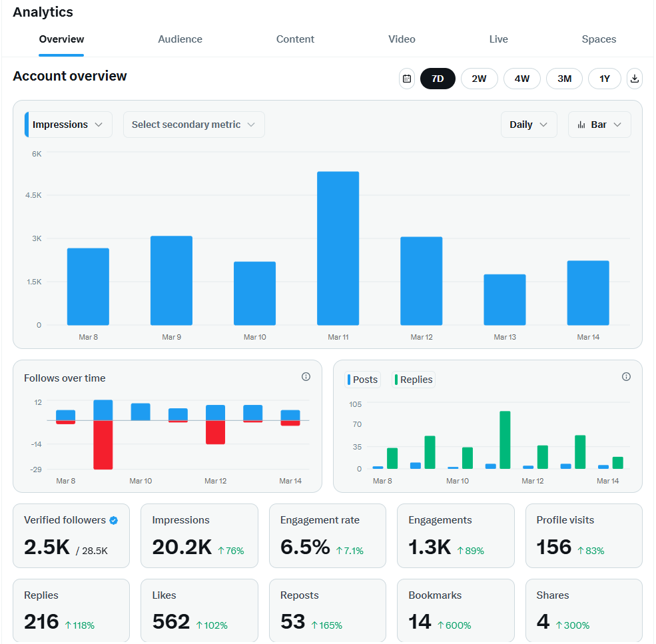This screenshot has width=656, height=644.
Task: Toggle the Posts series in the chart legend
Action: (x=362, y=379)
